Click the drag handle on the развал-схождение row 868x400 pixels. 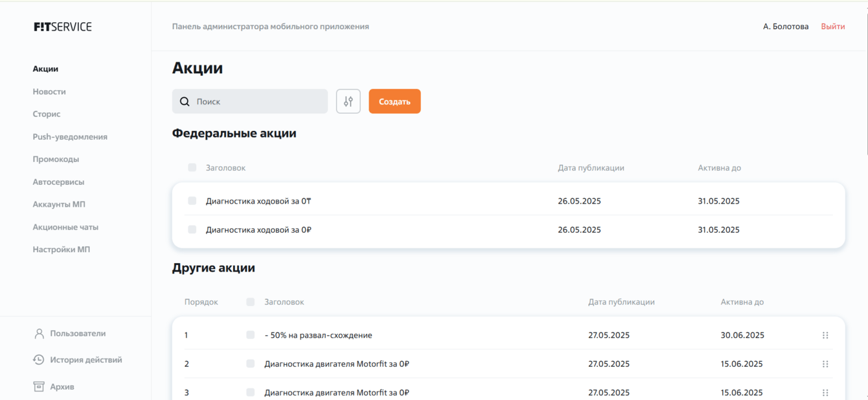tap(825, 335)
